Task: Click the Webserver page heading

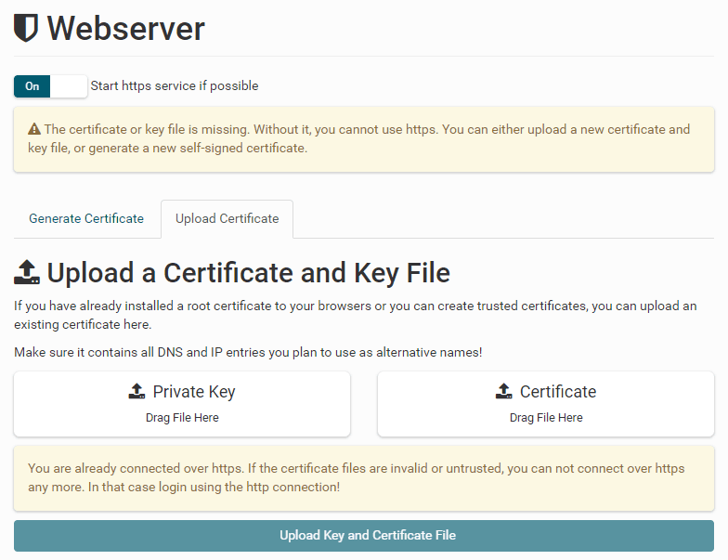Action: pos(125,28)
